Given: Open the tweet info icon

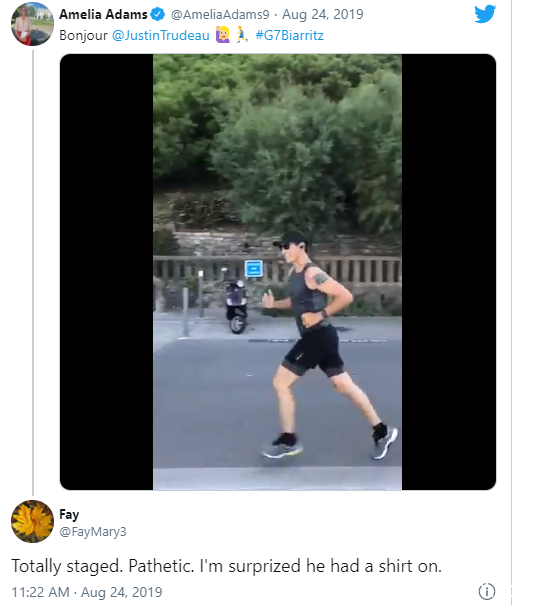Looking at the screenshot, I should [486, 591].
